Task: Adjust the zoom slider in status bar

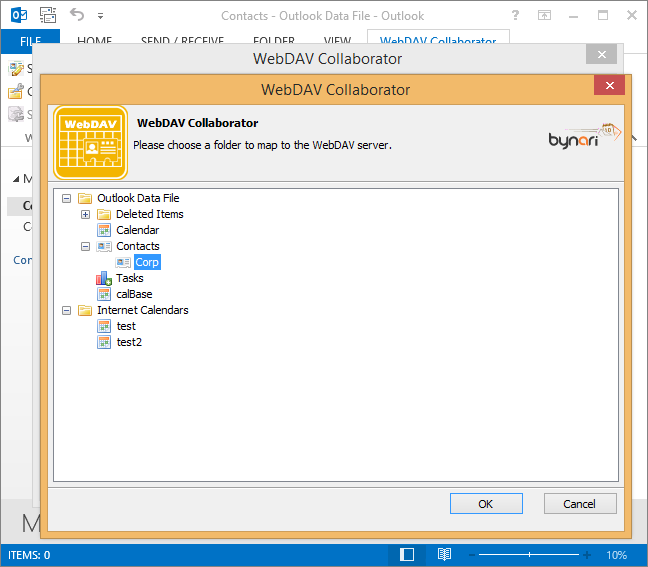Action: pyautogui.click(x=529, y=555)
